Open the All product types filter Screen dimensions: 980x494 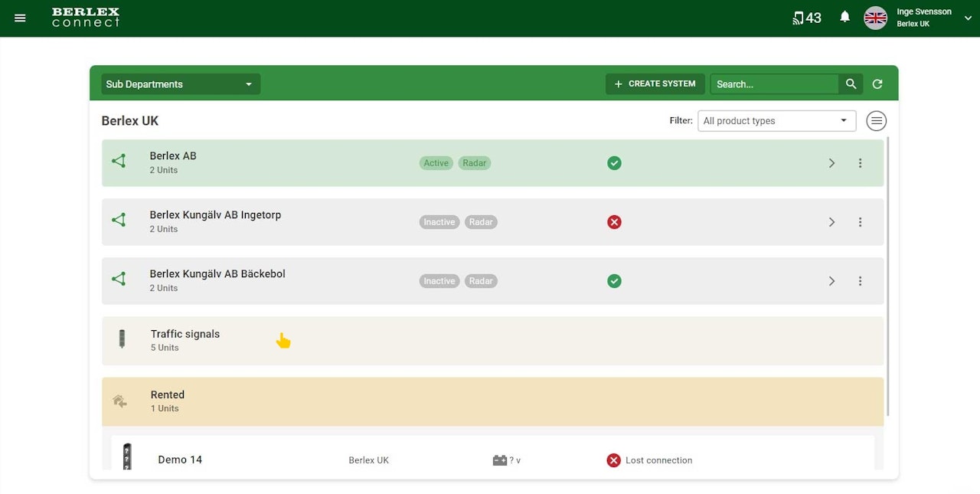click(776, 121)
